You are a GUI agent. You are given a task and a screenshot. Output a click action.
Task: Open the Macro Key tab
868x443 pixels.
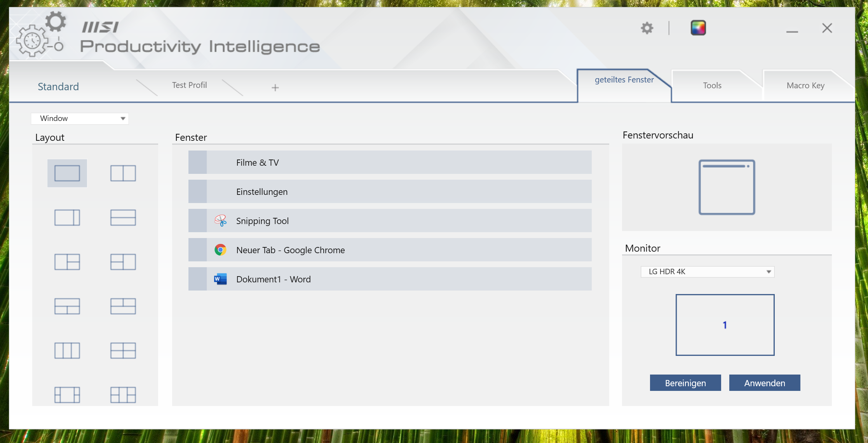[805, 86]
